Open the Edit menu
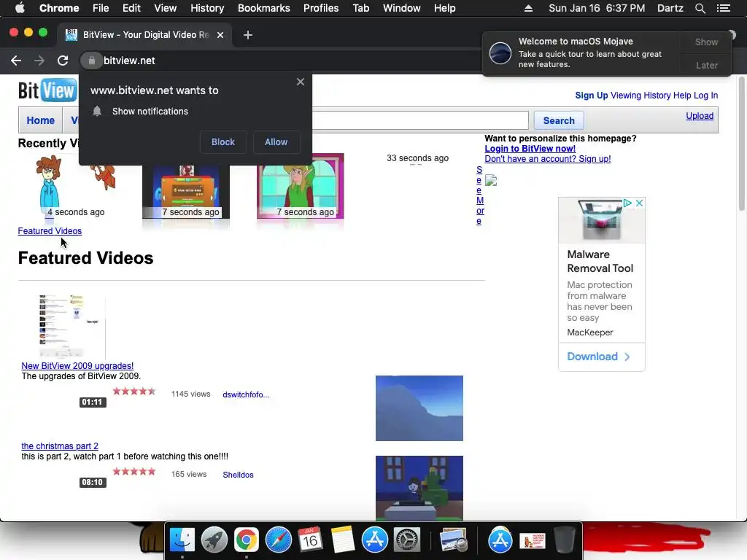The height and width of the screenshot is (560, 747). click(x=131, y=8)
